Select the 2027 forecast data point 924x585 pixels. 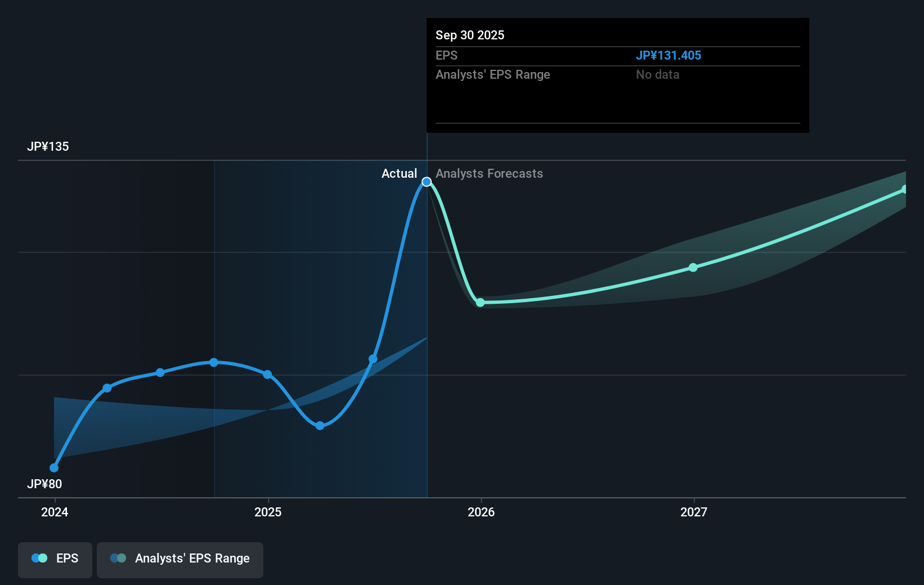[693, 268]
